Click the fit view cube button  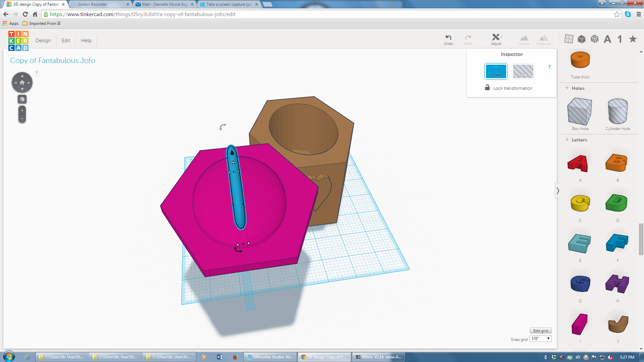[x=22, y=99]
